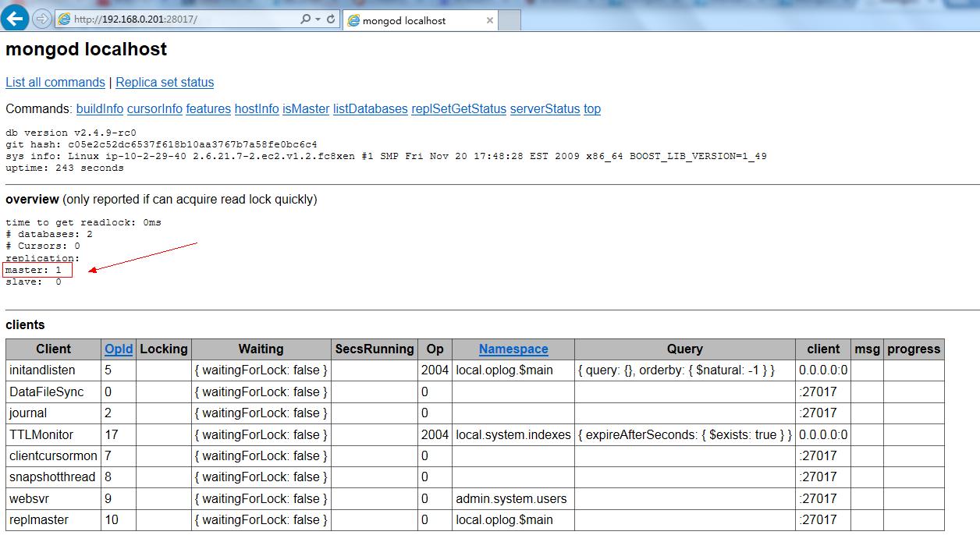Click the 'Waiting' column header
Viewport: 980px width, 535px height.
click(x=261, y=349)
